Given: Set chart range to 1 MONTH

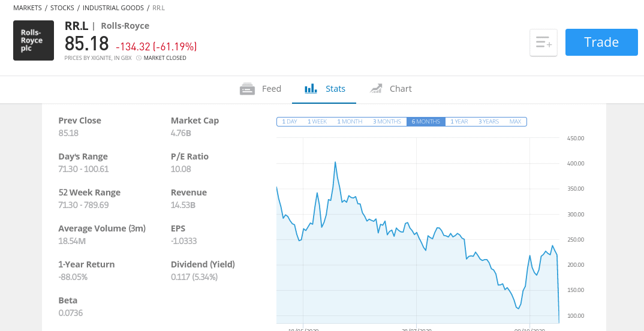Looking at the screenshot, I should 350,122.
